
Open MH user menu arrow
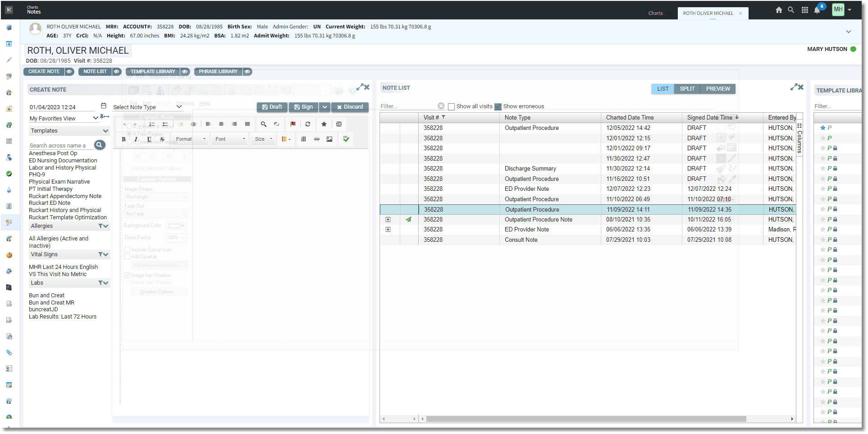[x=850, y=9]
